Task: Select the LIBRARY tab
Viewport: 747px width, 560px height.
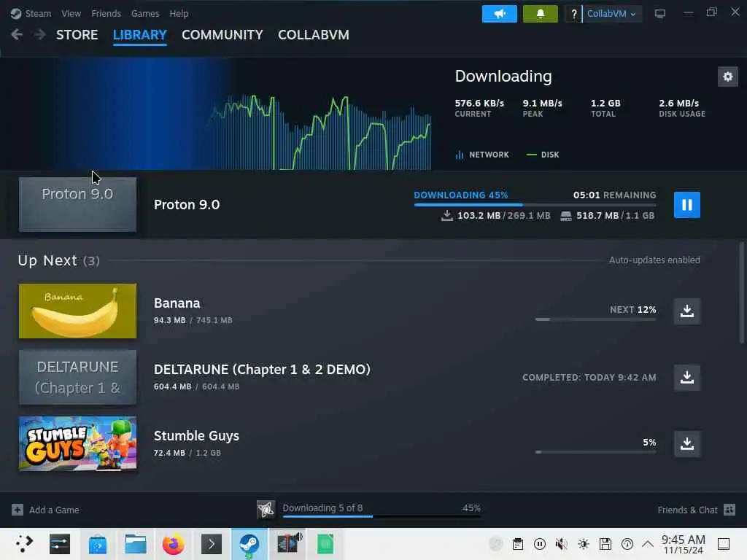Action: 139,35
